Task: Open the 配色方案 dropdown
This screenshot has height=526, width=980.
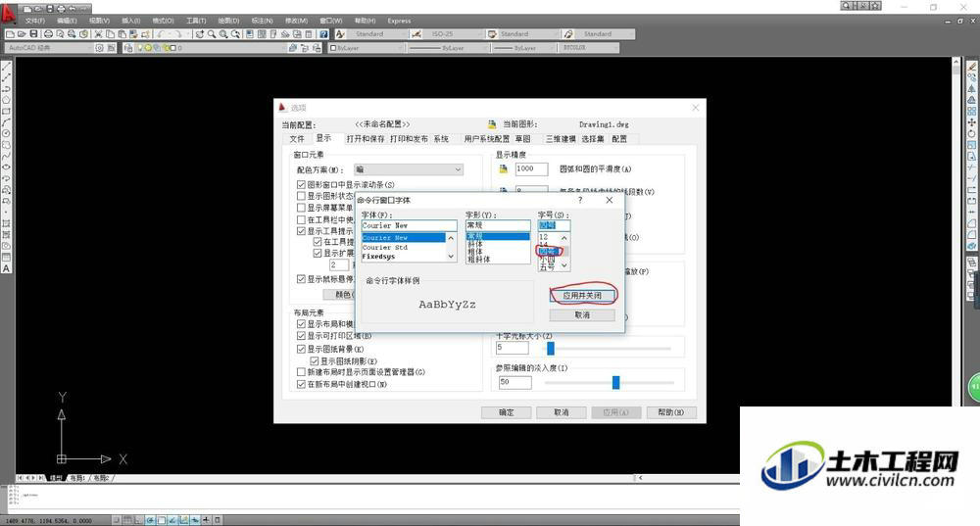Action: pyautogui.click(x=409, y=169)
